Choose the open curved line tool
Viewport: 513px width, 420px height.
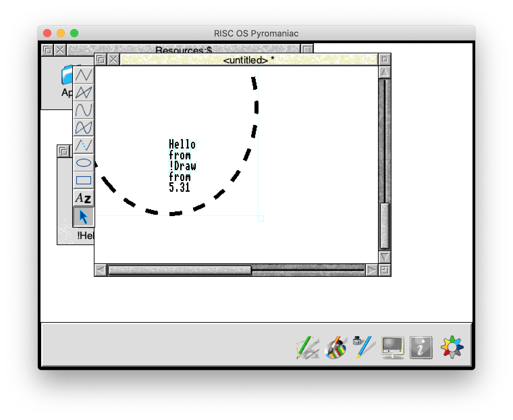coord(84,110)
